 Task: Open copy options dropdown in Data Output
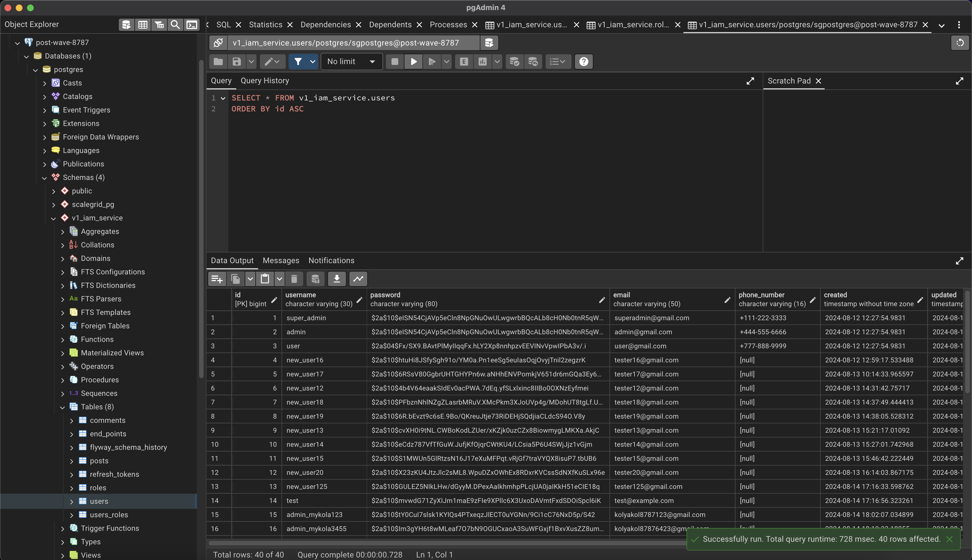[250, 279]
